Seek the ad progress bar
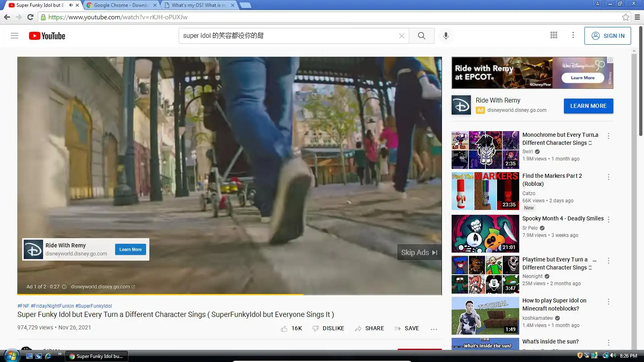The height and width of the screenshot is (362, 644). (229, 294)
